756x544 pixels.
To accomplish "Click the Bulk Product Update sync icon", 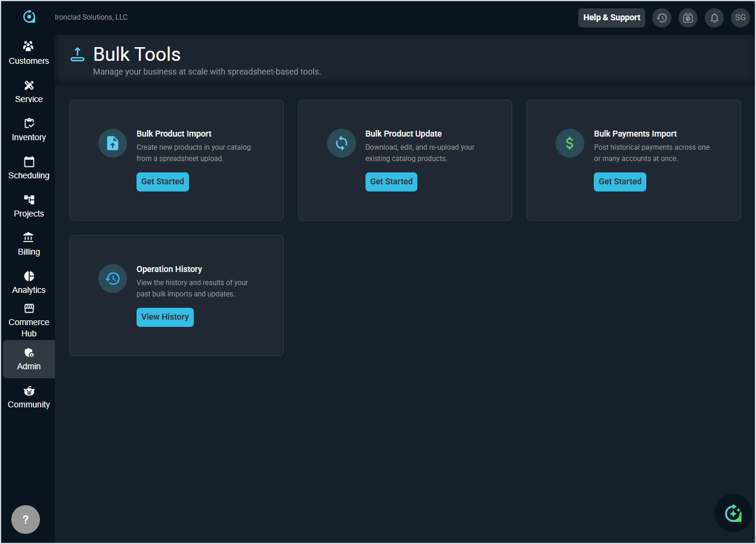I will pyautogui.click(x=341, y=143).
